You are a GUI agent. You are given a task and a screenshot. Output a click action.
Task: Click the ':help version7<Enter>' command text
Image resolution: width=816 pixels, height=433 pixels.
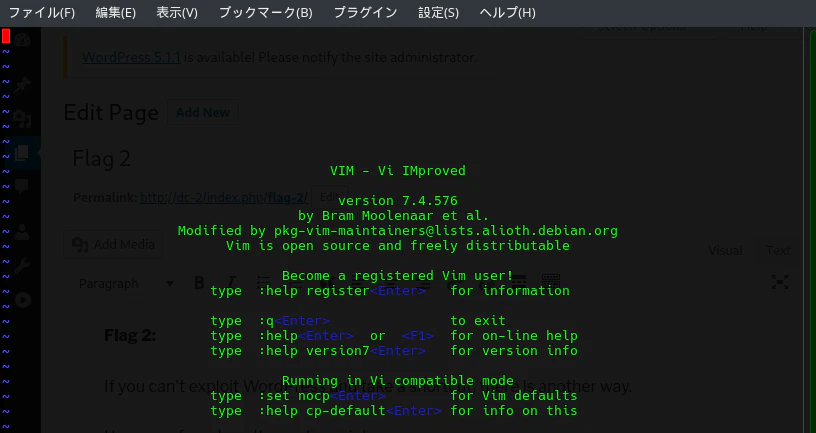[342, 351]
